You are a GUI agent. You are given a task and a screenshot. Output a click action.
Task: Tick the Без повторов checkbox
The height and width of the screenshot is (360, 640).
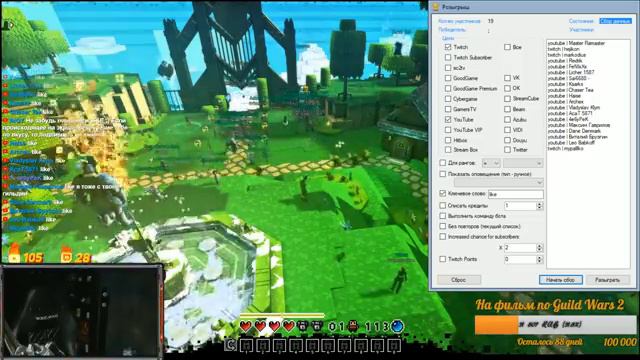[443, 226]
